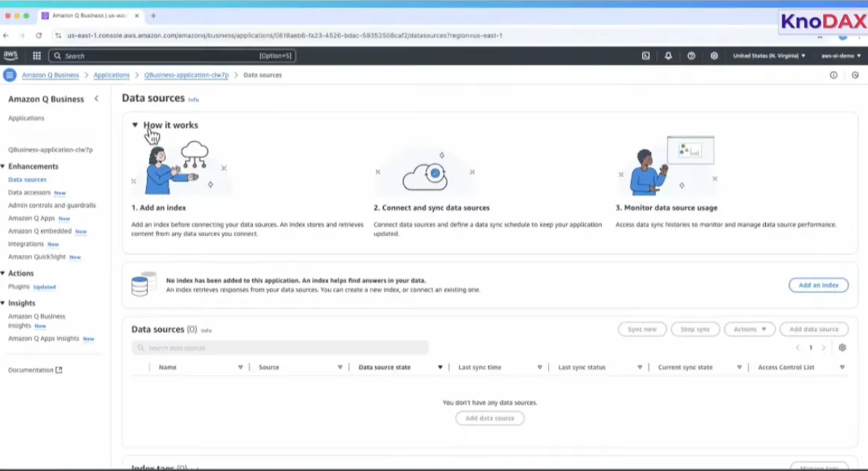The width and height of the screenshot is (868, 471).
Task: Open the info panel icon at top right
Action: click(833, 75)
